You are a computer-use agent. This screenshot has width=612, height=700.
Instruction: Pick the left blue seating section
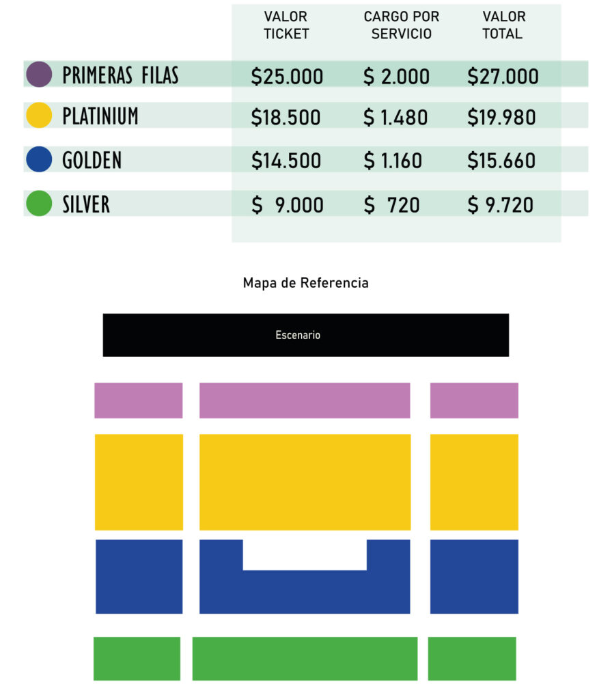pyautogui.click(x=139, y=576)
